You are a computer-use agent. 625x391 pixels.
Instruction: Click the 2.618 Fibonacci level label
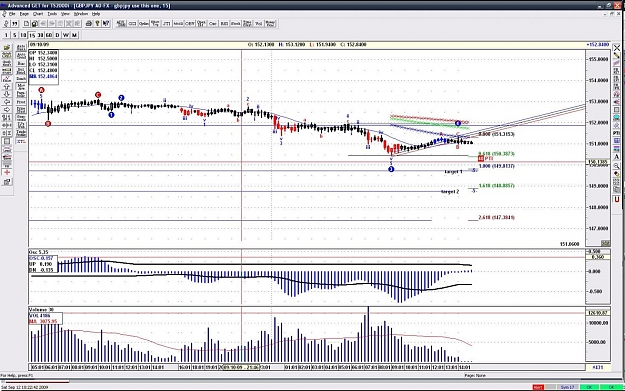click(x=496, y=218)
